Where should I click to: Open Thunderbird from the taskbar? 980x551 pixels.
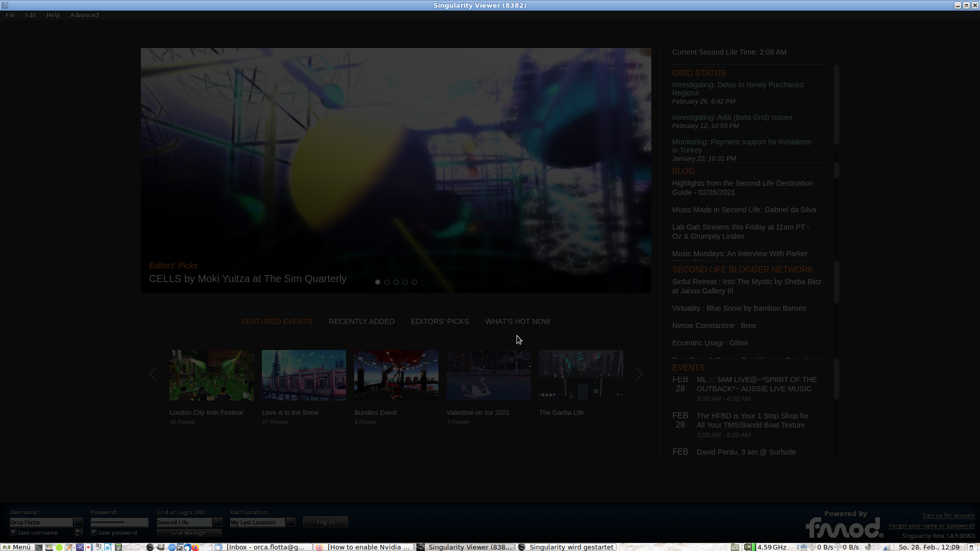tap(188, 547)
